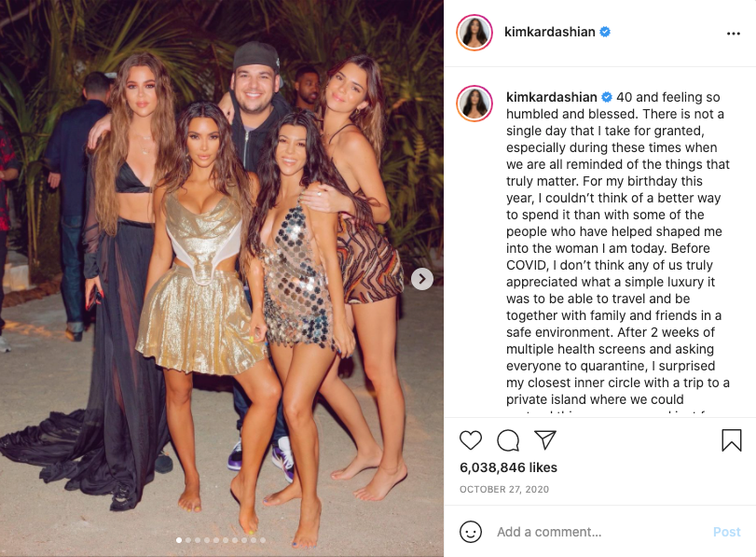756x557 pixels.
Task: Open the three-dot more options menu
Action: click(734, 34)
